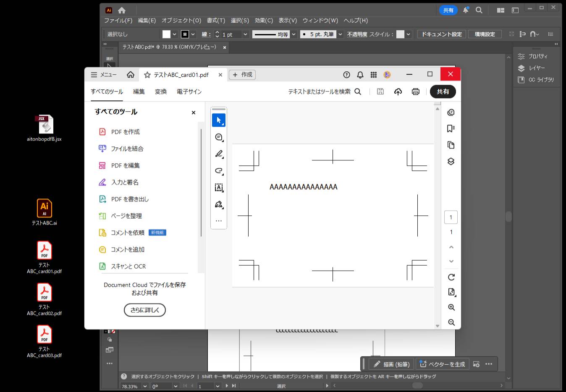Click the fill color swatch
The height and width of the screenshot is (392, 566).
(x=167, y=34)
